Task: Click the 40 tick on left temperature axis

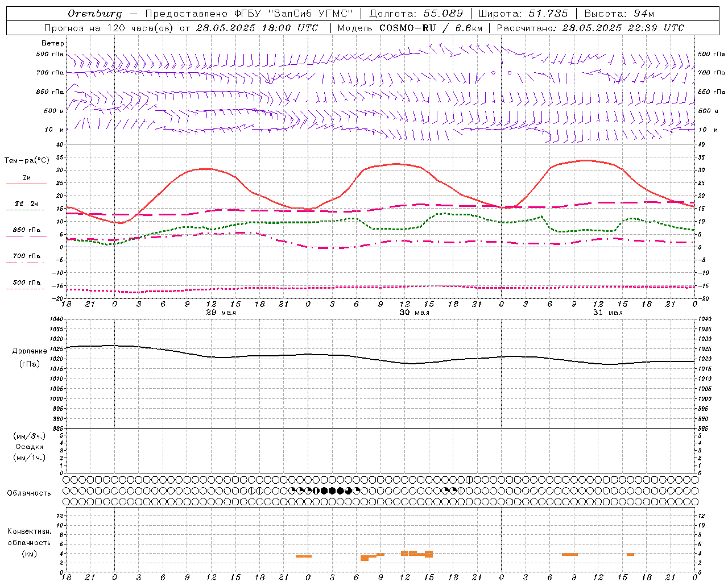Action: 59,144
